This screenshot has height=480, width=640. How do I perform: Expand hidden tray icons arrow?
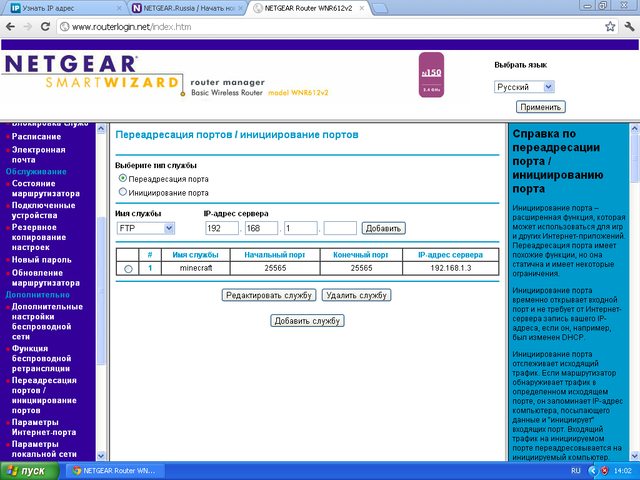point(593,471)
